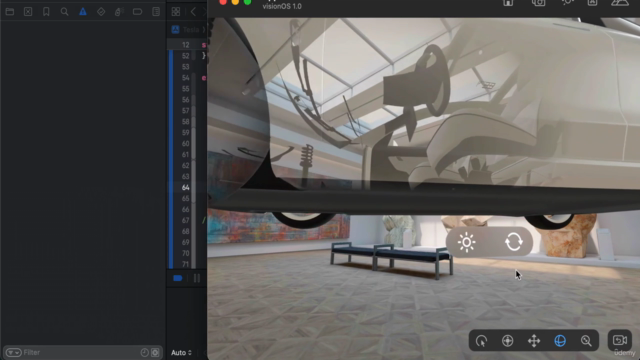640x360 pixels.
Task: Toggle breakpoints with the blue tag icon
Action: [x=178, y=278]
